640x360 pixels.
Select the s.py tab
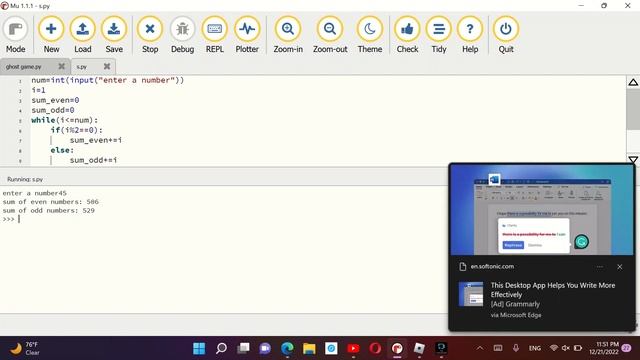coord(82,67)
